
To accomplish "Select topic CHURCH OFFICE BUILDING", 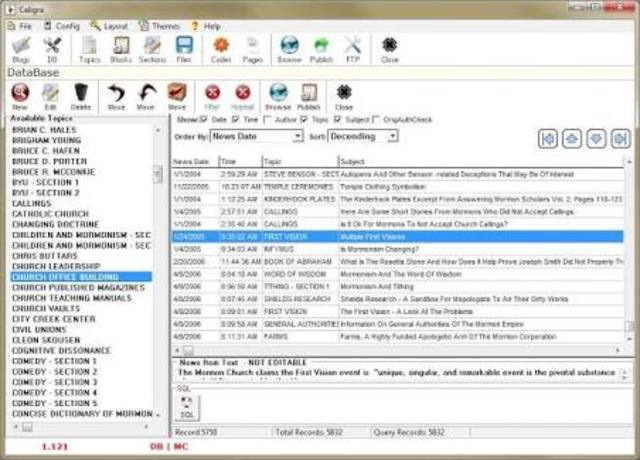I will [x=81, y=277].
